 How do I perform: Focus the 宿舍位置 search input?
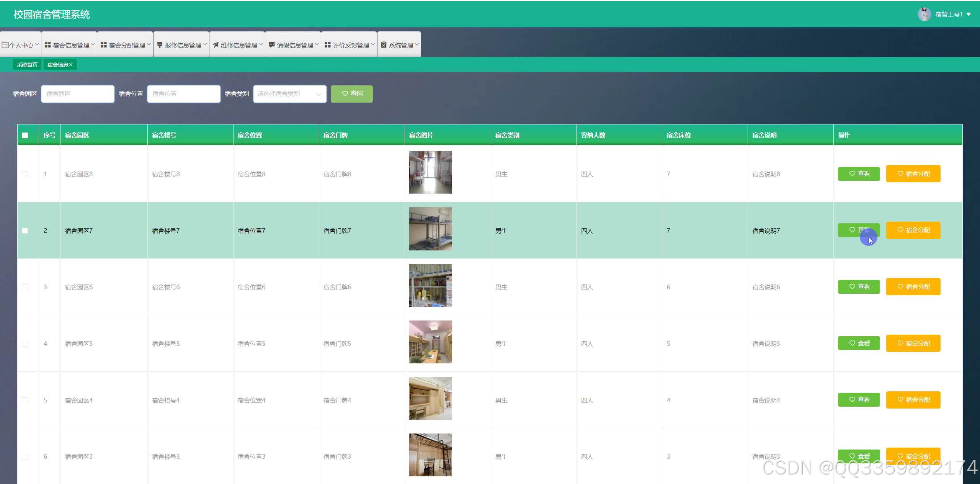click(184, 94)
